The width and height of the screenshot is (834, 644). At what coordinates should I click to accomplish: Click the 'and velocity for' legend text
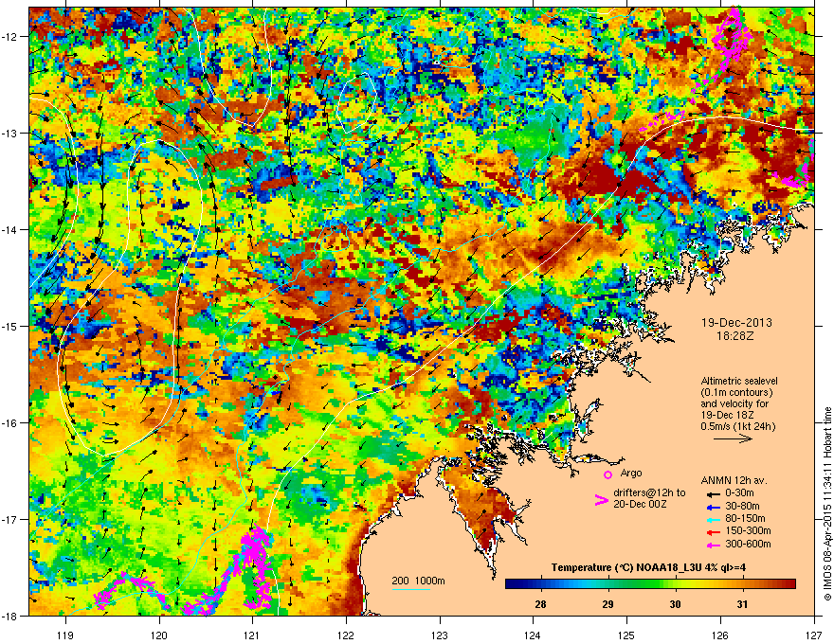click(734, 403)
